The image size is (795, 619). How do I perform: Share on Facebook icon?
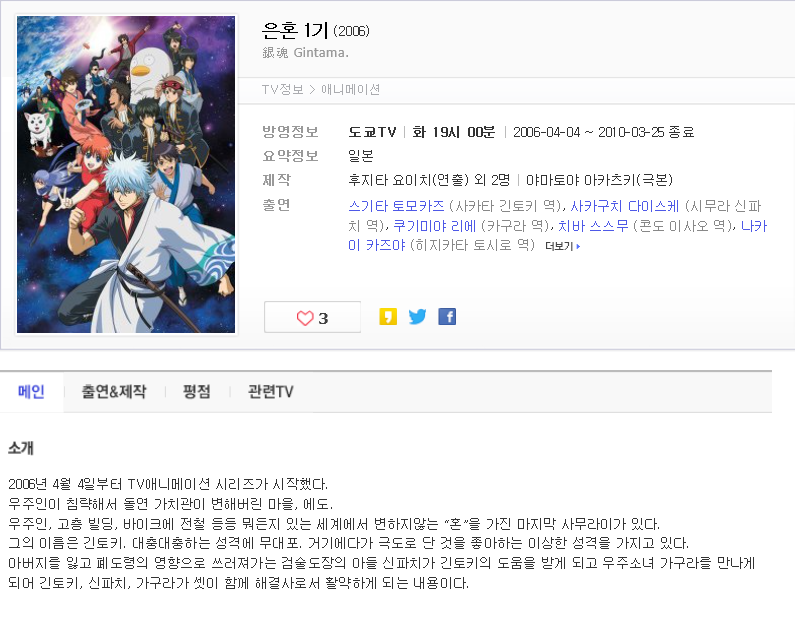[447, 317]
